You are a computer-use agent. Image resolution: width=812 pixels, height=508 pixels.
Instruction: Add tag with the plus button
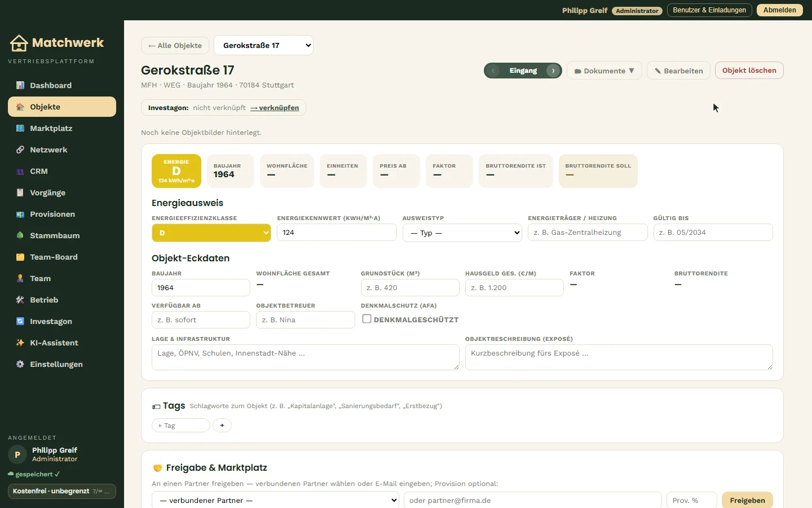point(222,425)
